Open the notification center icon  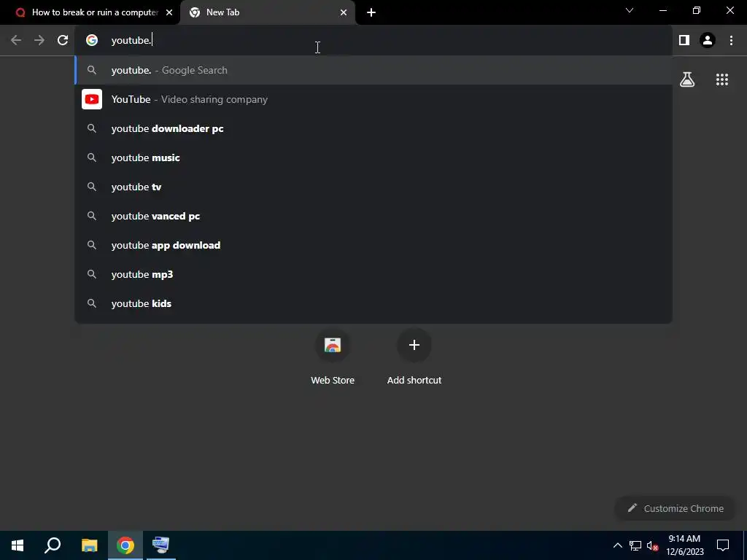tap(723, 545)
